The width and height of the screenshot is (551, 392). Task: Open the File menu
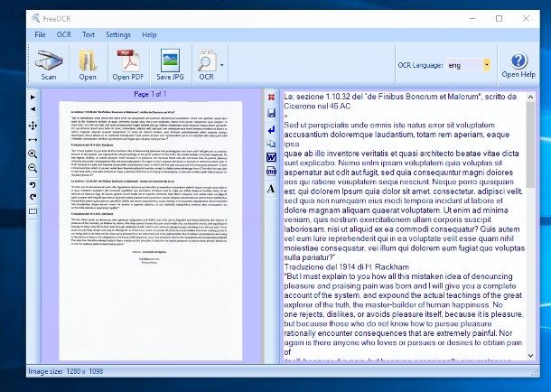click(40, 34)
